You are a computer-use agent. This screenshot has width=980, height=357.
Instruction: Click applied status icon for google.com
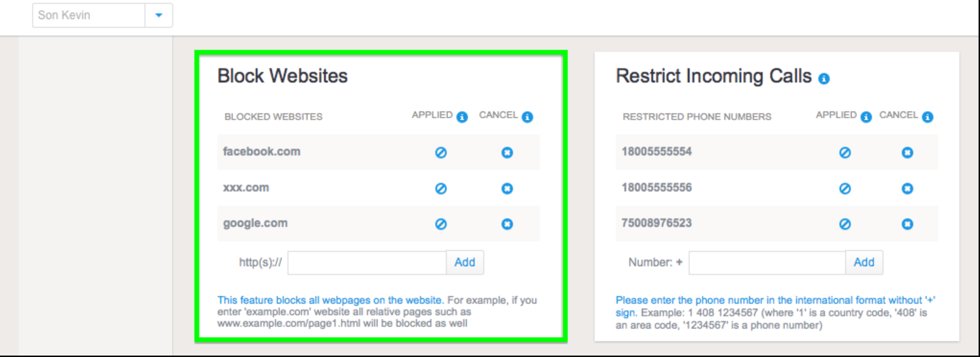click(441, 224)
